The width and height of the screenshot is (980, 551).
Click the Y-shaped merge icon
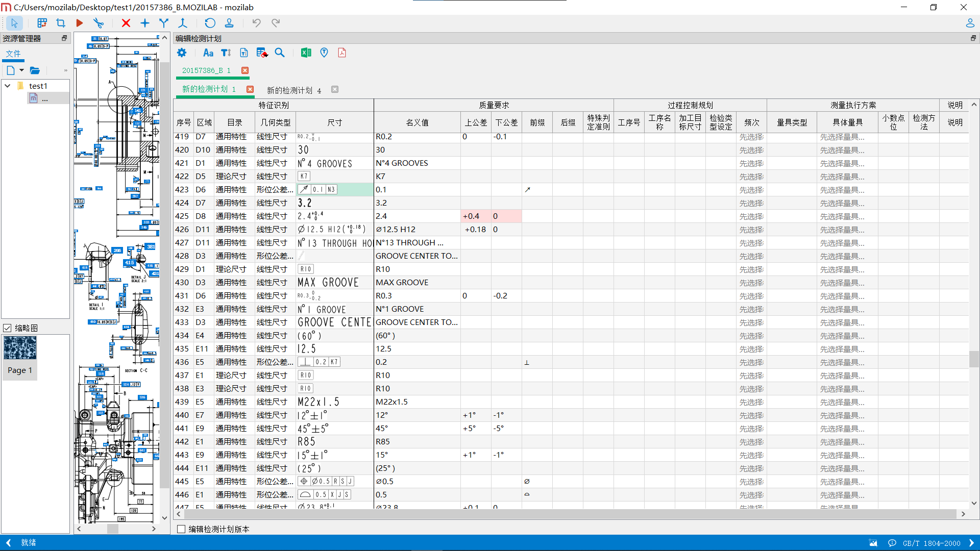[164, 23]
